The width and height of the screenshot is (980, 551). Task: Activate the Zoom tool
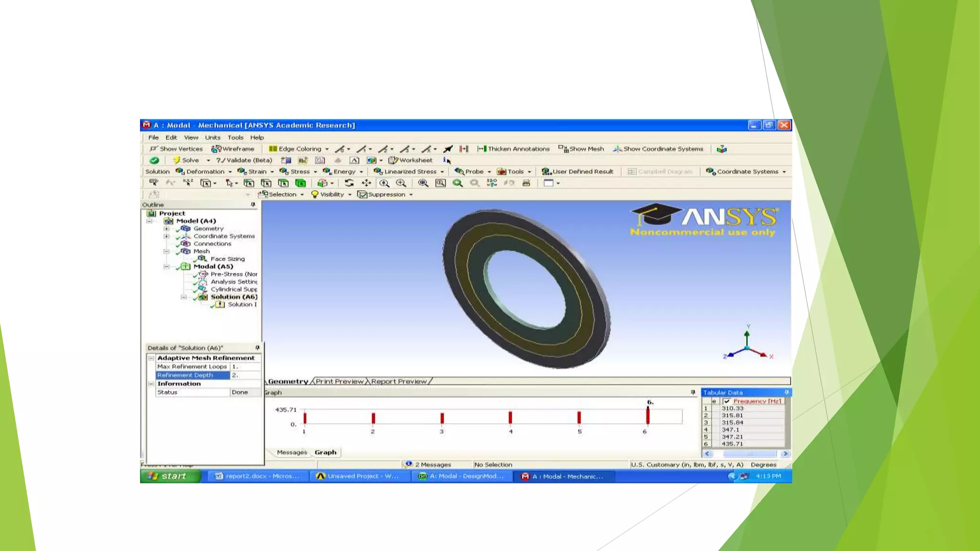(x=384, y=183)
